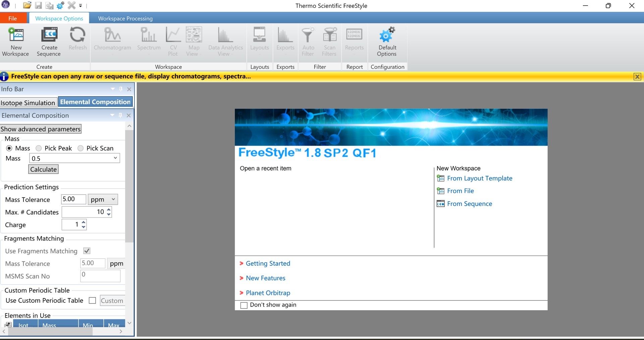The image size is (644, 340).
Task: Open the Planet Orbitrap link
Action: 268,293
